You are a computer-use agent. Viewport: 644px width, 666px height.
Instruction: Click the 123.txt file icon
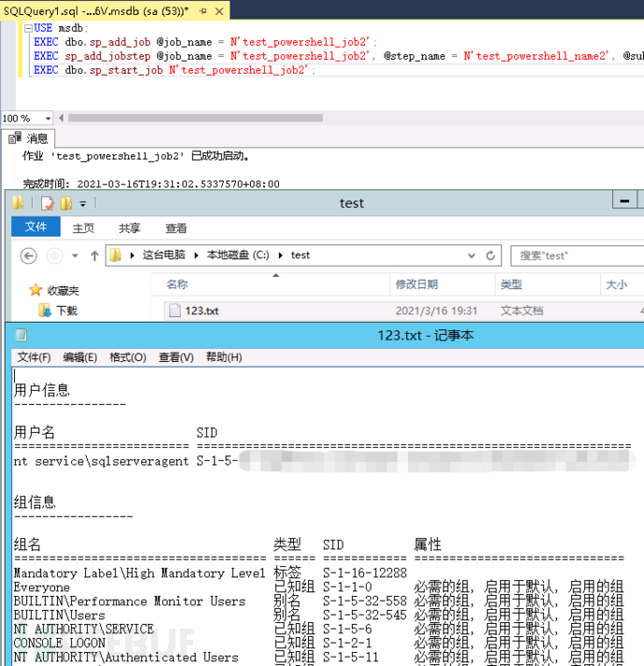[x=175, y=311]
